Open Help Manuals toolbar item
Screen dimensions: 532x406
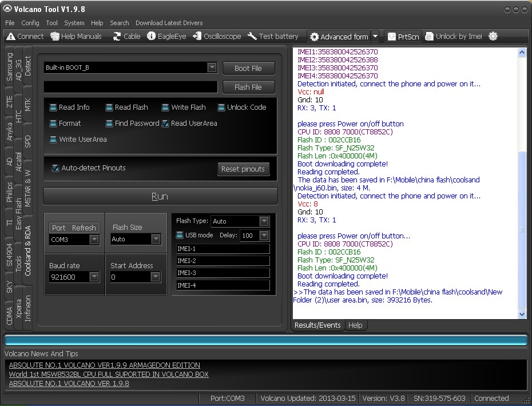(x=76, y=36)
